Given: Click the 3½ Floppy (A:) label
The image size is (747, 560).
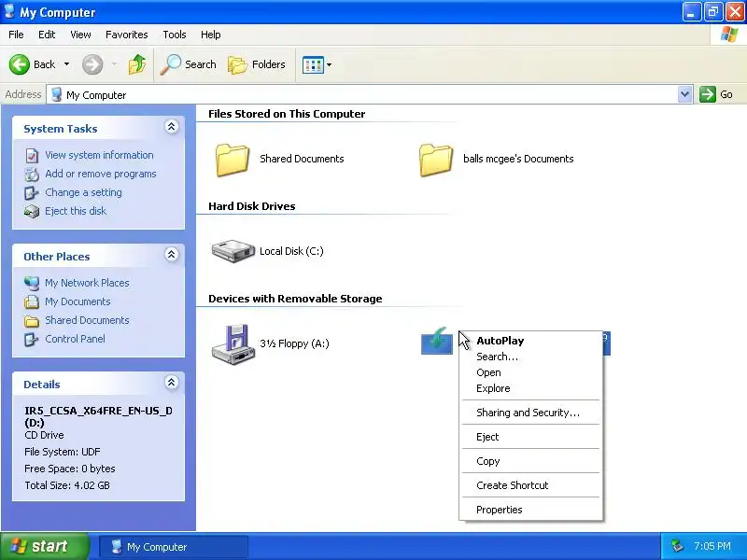Looking at the screenshot, I should [x=294, y=343].
